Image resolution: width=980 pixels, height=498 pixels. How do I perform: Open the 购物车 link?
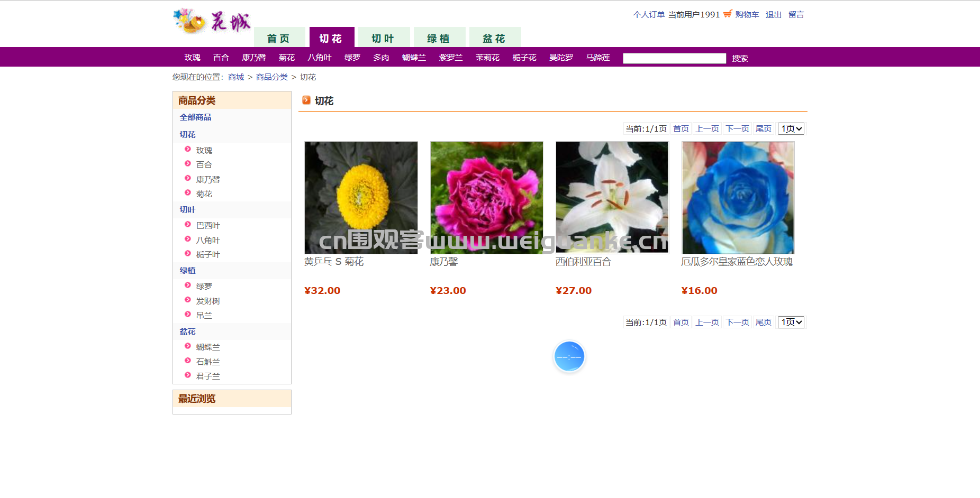747,14
